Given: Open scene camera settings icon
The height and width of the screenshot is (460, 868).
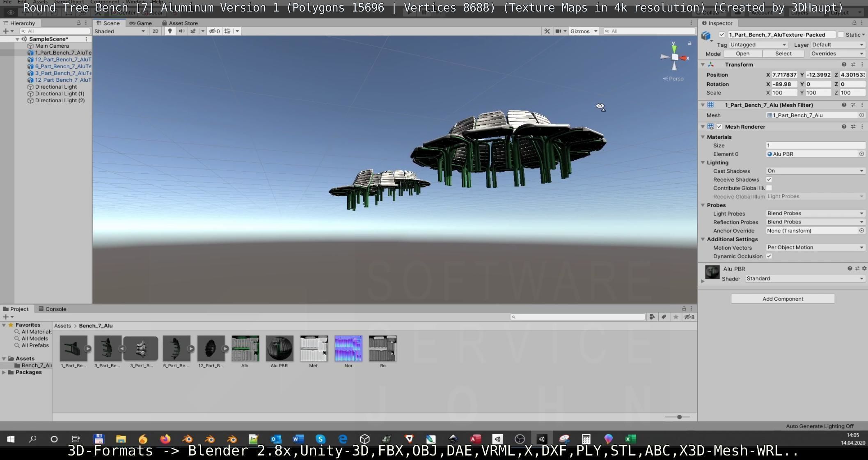Looking at the screenshot, I should coord(559,31).
